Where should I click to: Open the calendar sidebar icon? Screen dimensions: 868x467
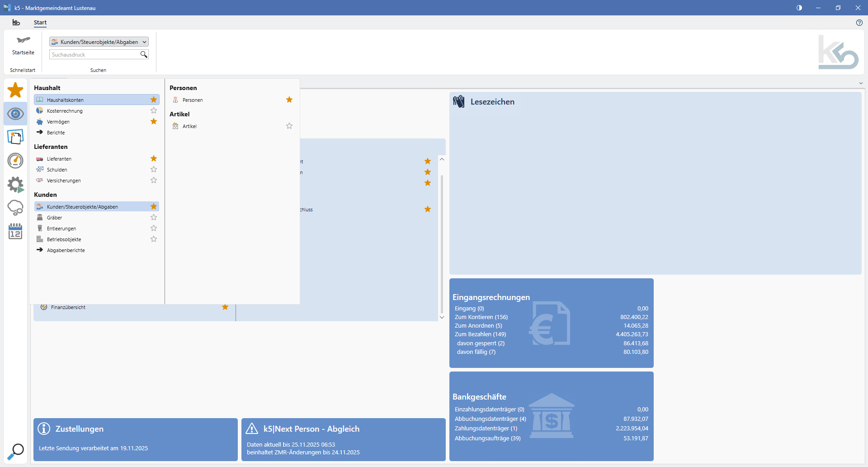click(x=15, y=231)
